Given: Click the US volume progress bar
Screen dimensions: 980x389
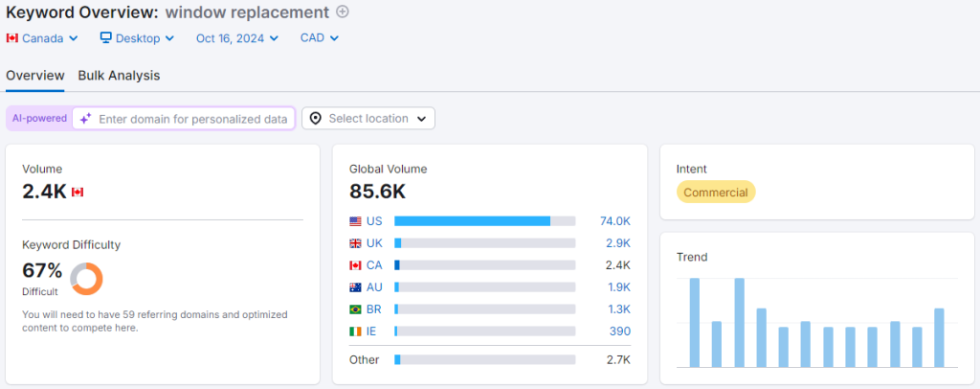Looking at the screenshot, I should tap(484, 221).
